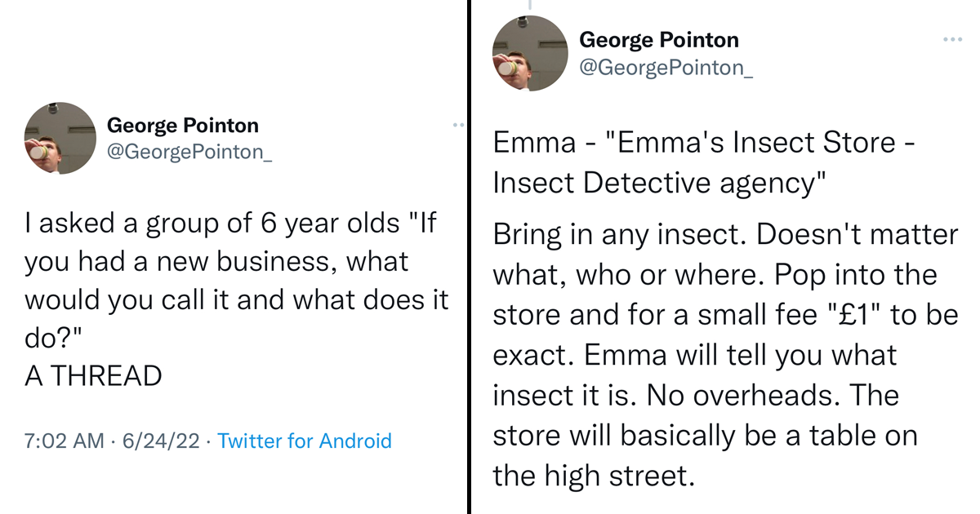
Task: Click the "A THREAD" text
Action: pyautogui.click(x=93, y=376)
